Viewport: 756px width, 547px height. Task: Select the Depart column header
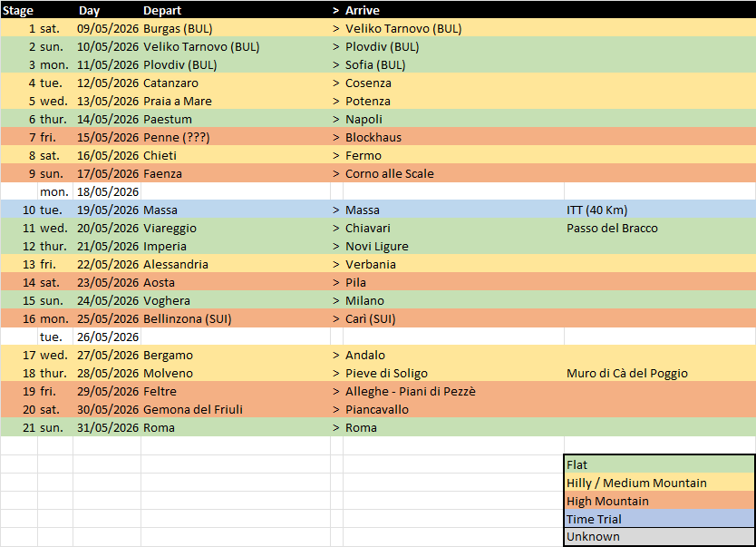163,10
